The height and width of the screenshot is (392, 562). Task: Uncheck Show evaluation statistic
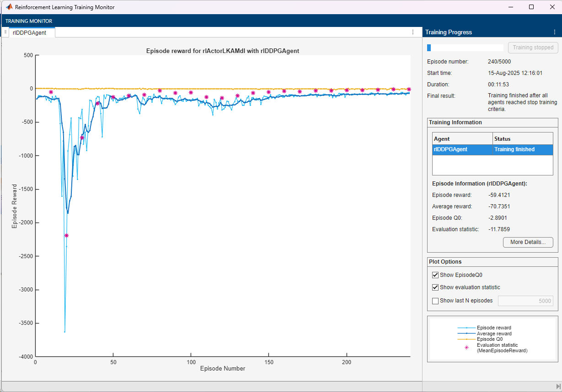(x=435, y=287)
